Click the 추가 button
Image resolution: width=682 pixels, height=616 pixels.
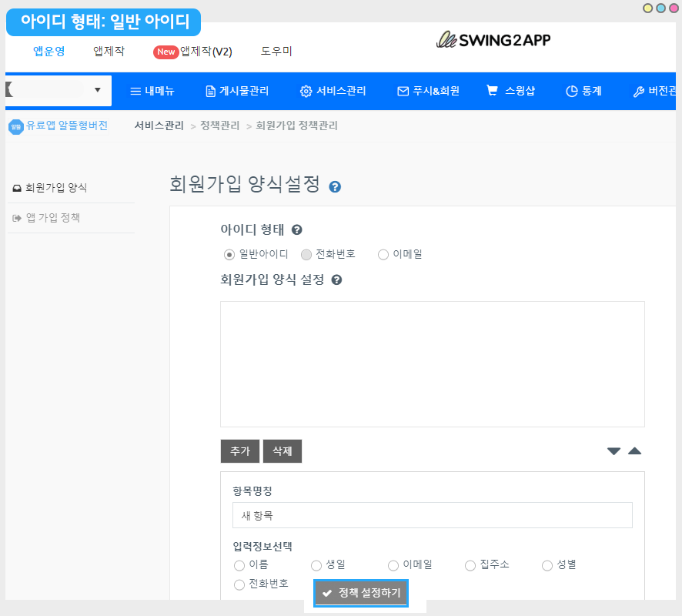point(240,452)
